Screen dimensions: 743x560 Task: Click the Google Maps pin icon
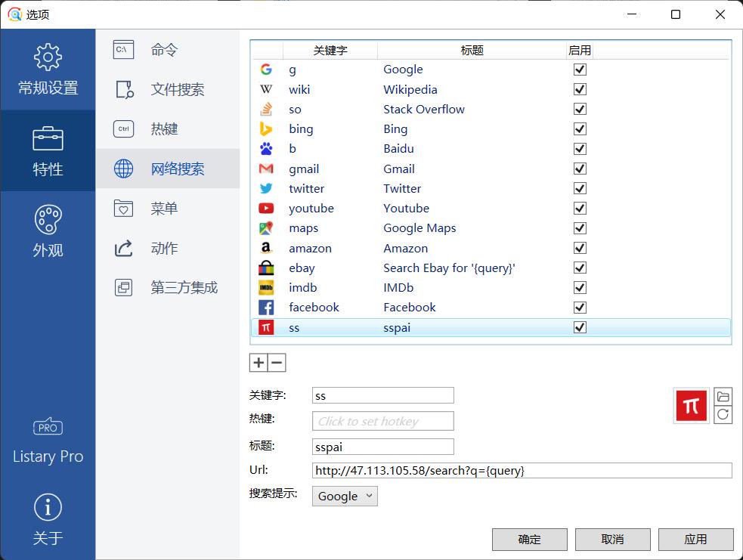(266, 228)
